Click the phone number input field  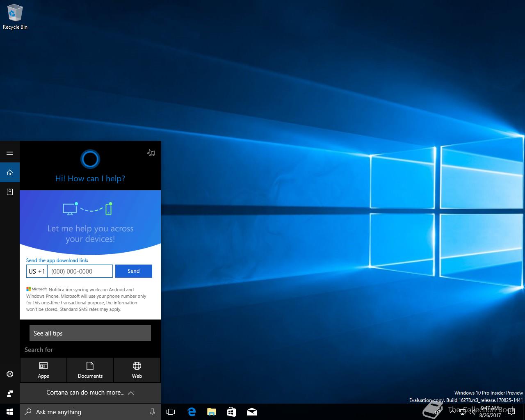(x=80, y=271)
